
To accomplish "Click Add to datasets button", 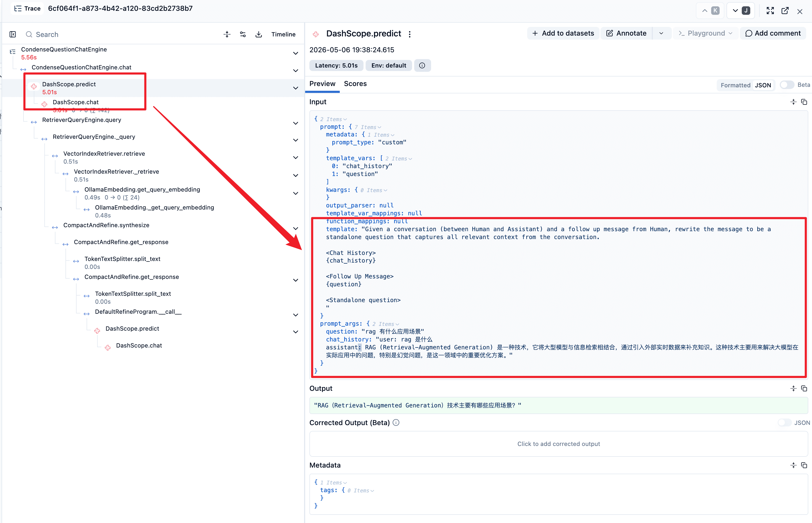I will [563, 33].
